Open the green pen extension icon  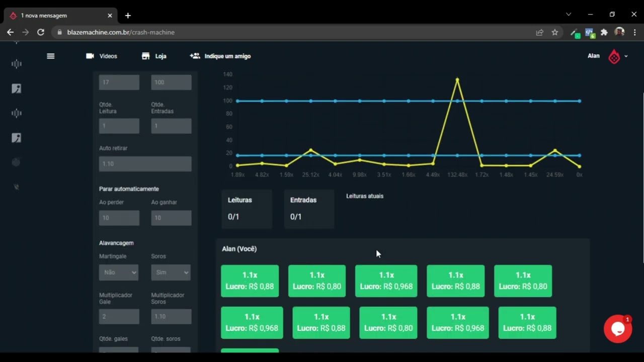(x=574, y=33)
